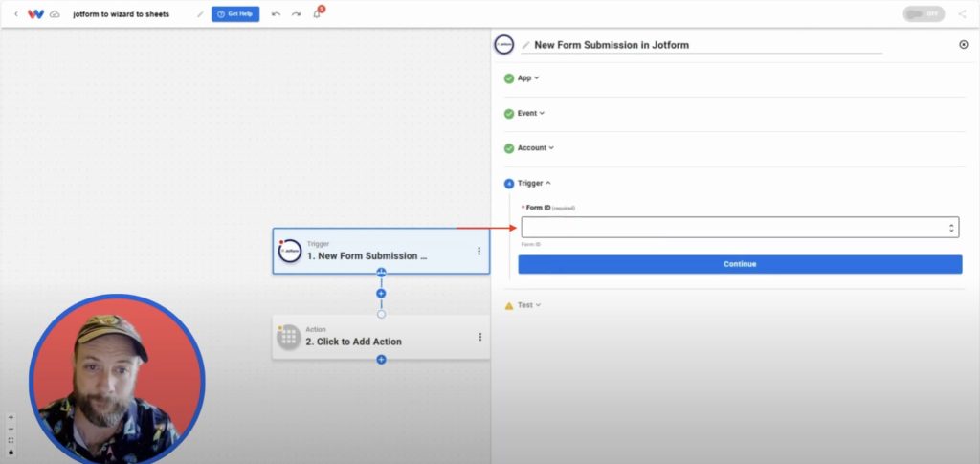Click the green check icon next to Account

pos(509,148)
